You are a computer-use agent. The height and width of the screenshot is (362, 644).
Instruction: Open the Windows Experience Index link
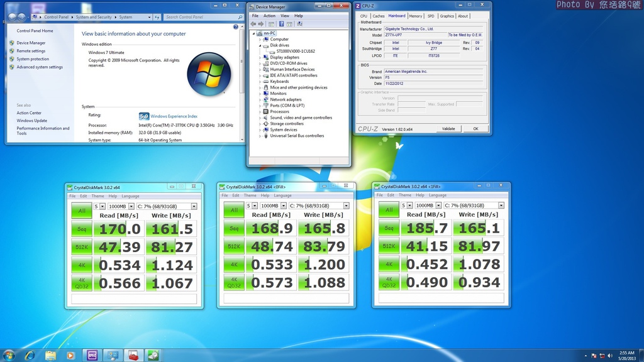tap(174, 116)
